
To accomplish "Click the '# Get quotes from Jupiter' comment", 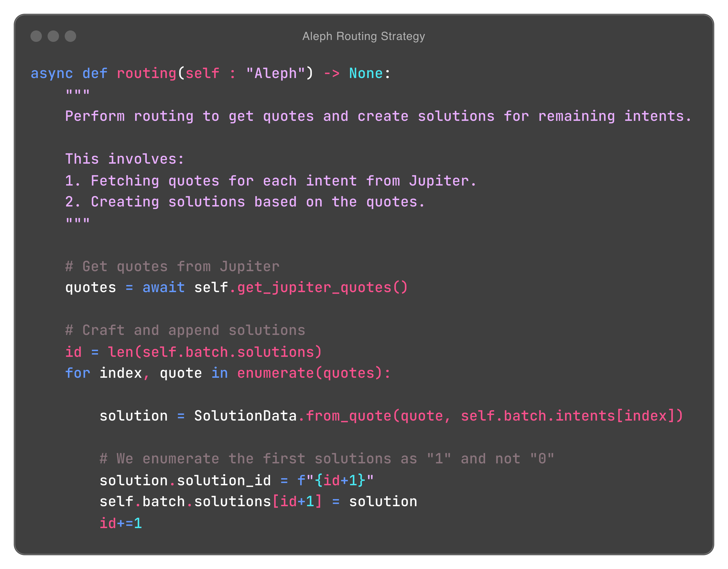I will (x=172, y=266).
